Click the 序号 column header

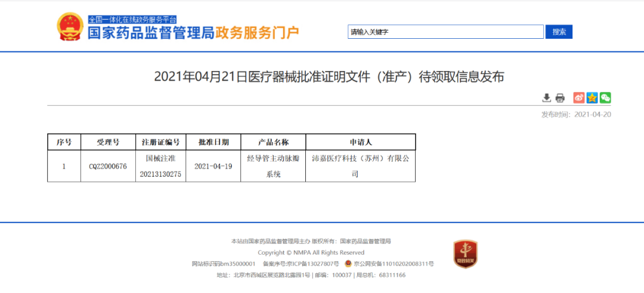[64, 142]
